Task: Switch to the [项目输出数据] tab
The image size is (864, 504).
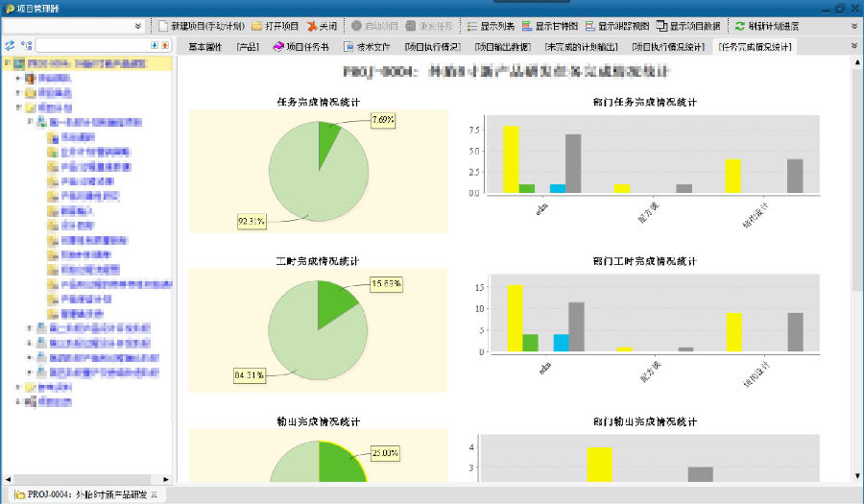Action: tap(502, 47)
